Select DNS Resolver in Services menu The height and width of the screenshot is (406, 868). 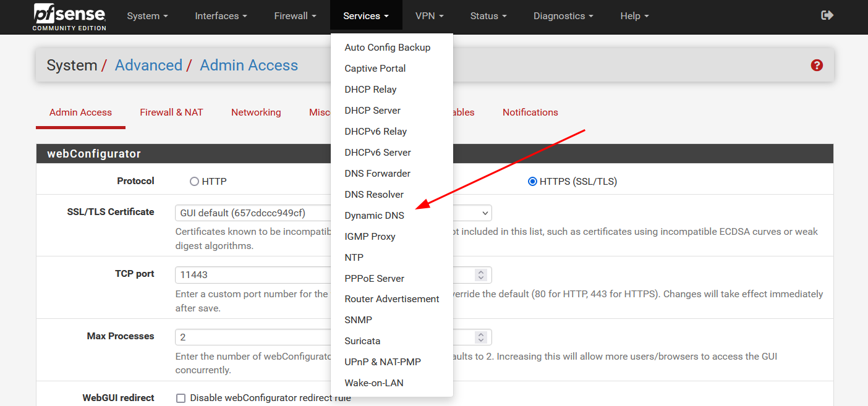click(x=374, y=195)
